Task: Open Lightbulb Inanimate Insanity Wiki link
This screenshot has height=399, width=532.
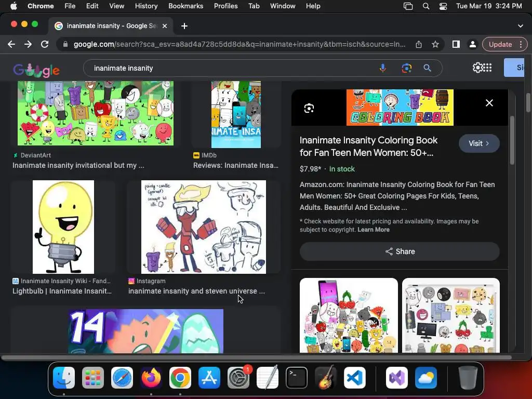Action: (x=62, y=291)
